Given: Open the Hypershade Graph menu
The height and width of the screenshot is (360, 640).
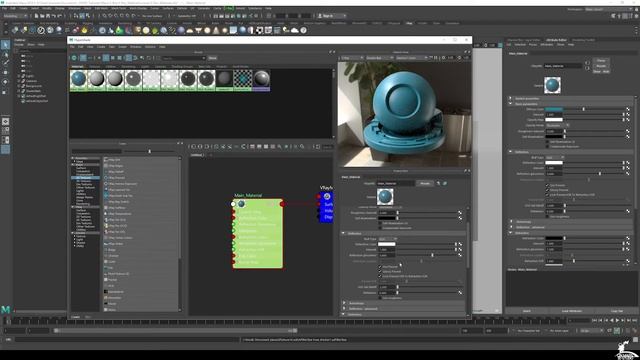Looking at the screenshot, I should point(123,47).
